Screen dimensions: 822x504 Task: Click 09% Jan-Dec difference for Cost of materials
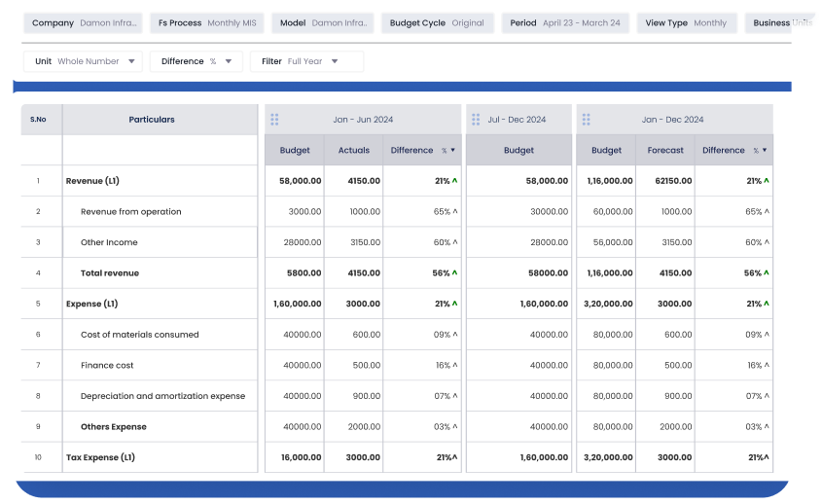pos(753,335)
